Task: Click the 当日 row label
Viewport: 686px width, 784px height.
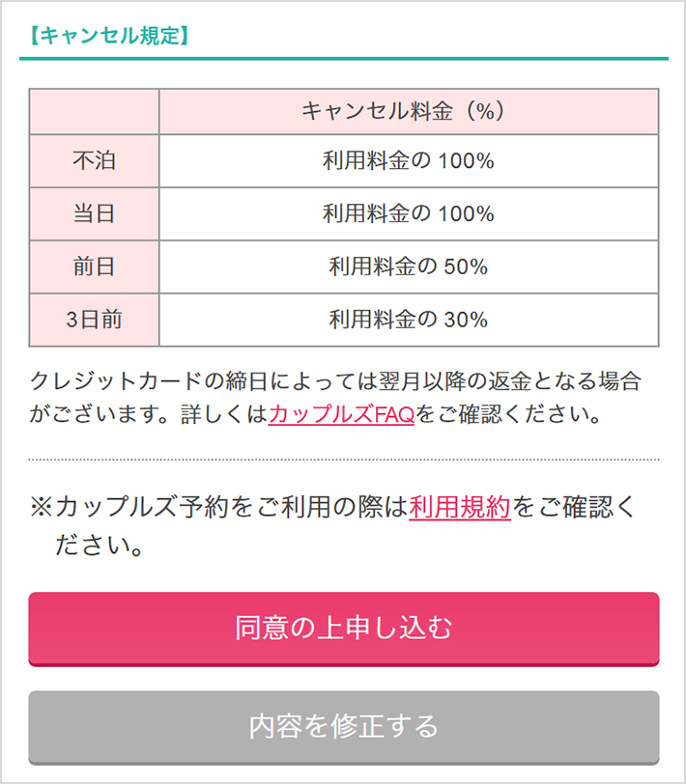Action: pos(94,214)
